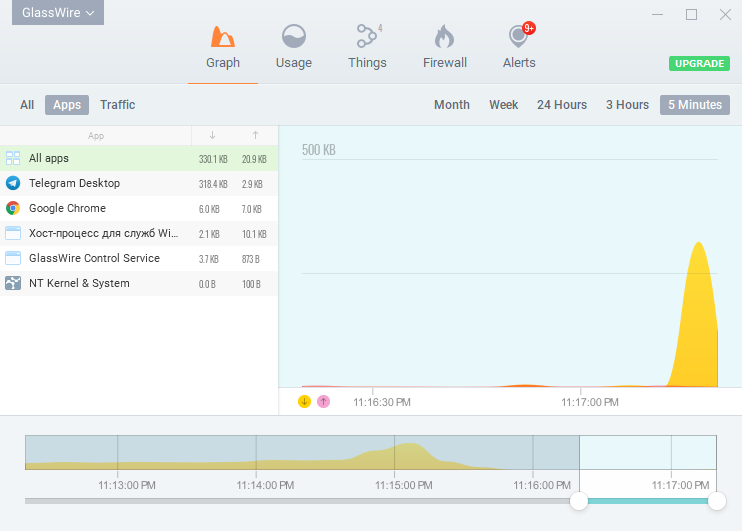
Task: Click the NT Kernel & System icon
Action: tap(13, 283)
